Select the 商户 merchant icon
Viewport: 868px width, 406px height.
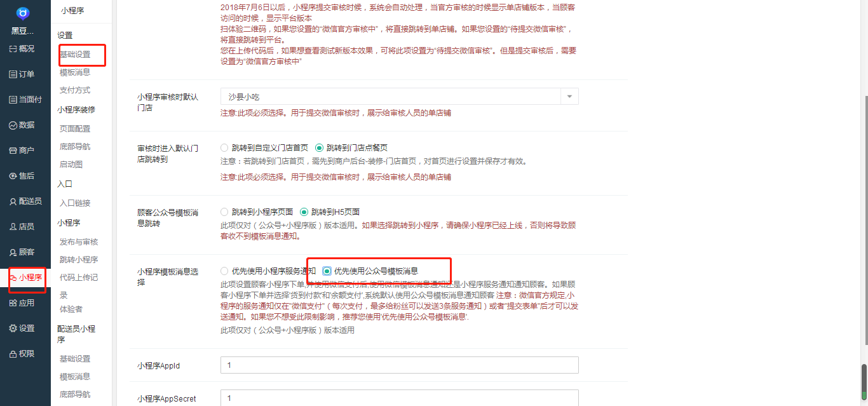(x=13, y=151)
